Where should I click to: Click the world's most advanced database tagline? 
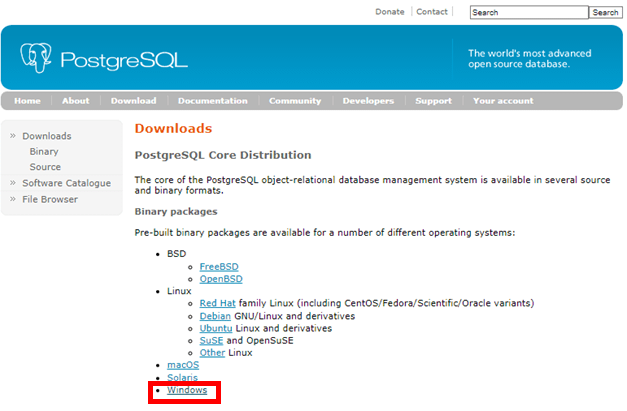[x=529, y=59]
